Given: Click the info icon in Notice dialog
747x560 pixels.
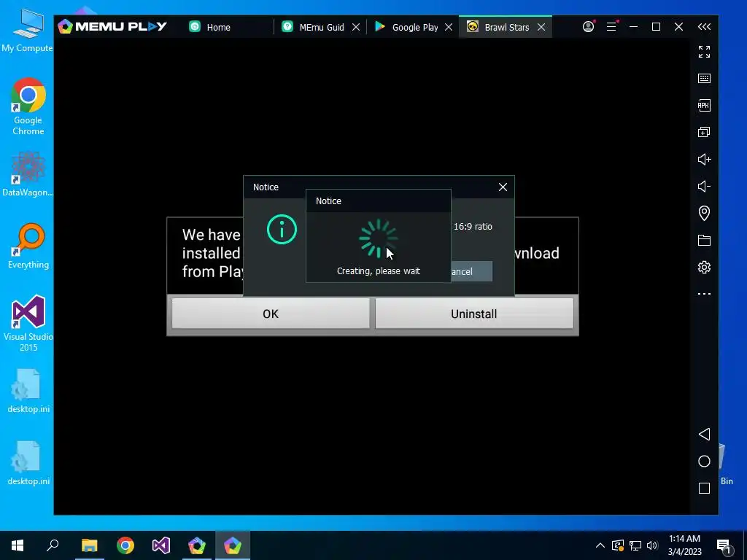Looking at the screenshot, I should 282,230.
